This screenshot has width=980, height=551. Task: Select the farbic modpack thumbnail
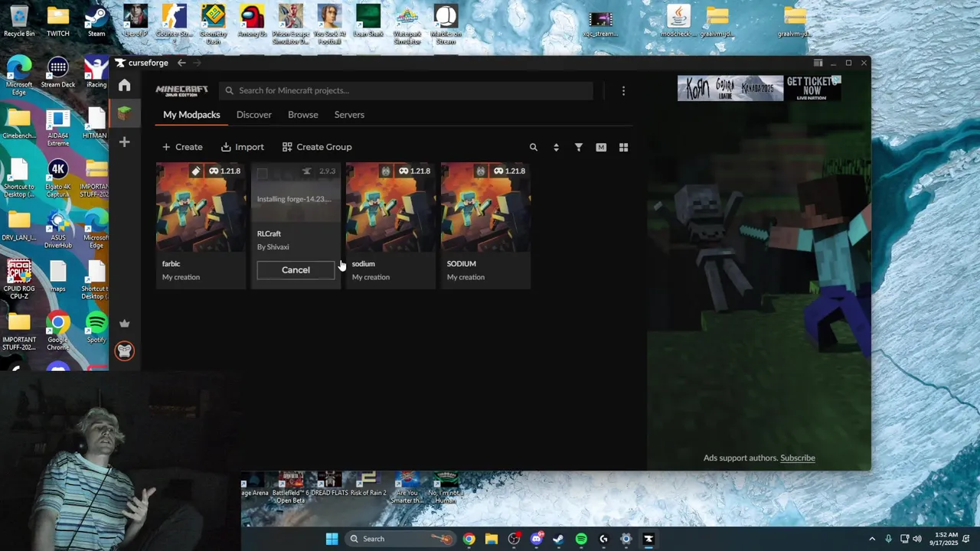pos(200,207)
